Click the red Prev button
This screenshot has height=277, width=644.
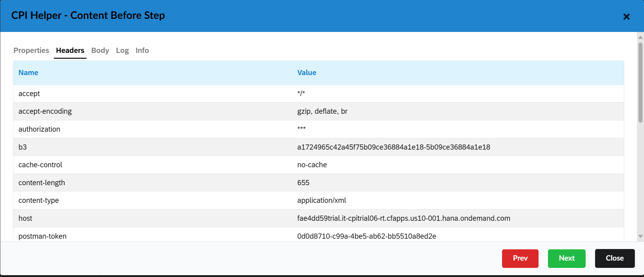click(x=520, y=258)
